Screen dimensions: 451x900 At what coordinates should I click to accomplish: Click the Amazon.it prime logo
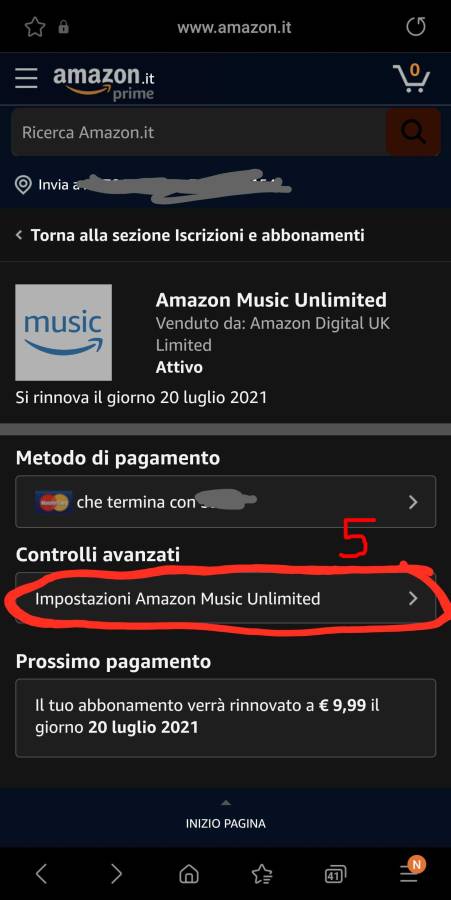[104, 83]
